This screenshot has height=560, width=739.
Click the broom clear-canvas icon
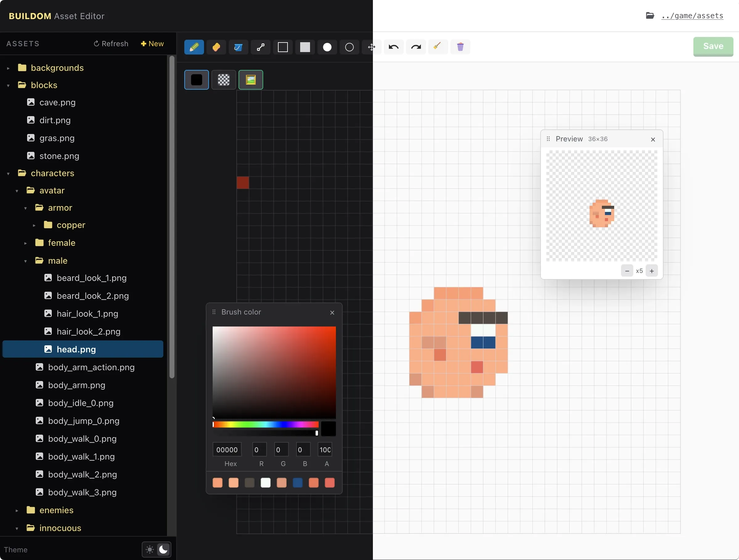pos(438,47)
